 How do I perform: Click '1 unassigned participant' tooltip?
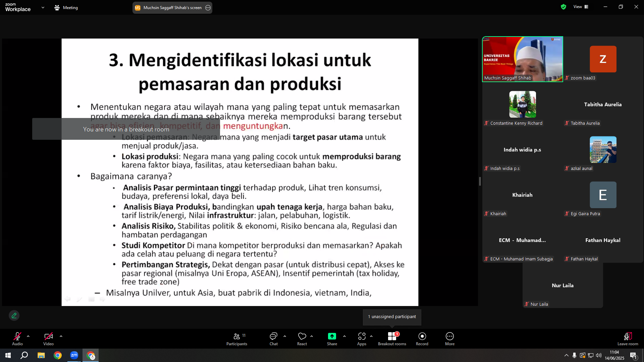click(x=392, y=317)
